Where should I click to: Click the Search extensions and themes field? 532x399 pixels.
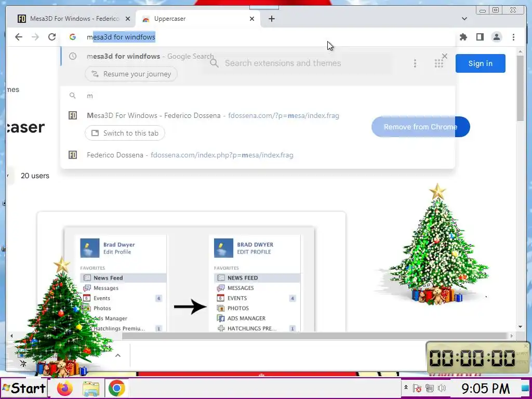(x=297, y=63)
